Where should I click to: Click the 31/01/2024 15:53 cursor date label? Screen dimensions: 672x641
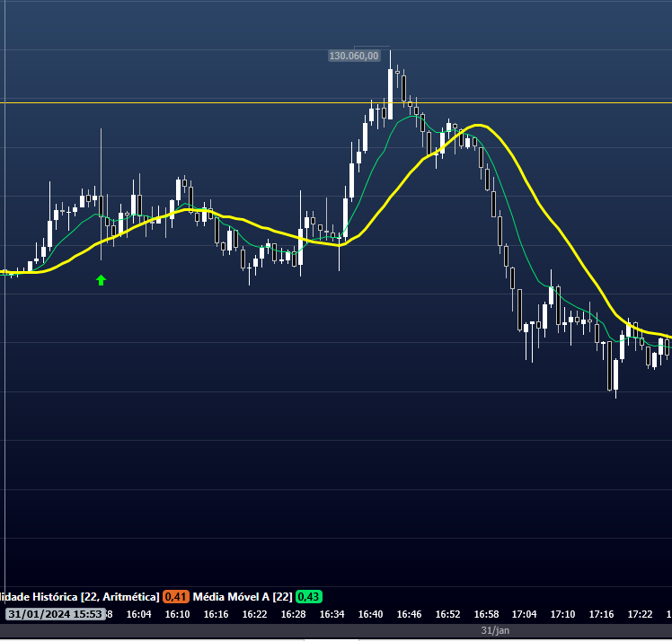click(56, 614)
